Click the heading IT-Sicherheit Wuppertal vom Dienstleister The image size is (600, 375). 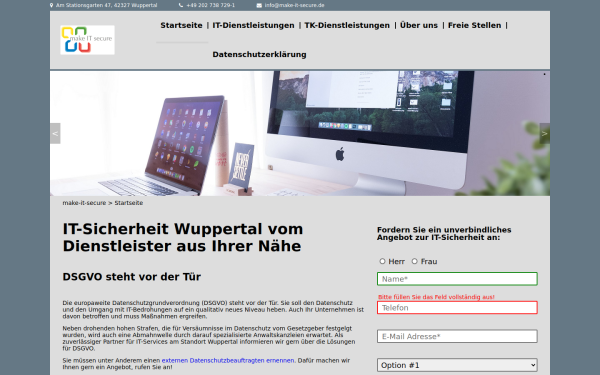183,237
